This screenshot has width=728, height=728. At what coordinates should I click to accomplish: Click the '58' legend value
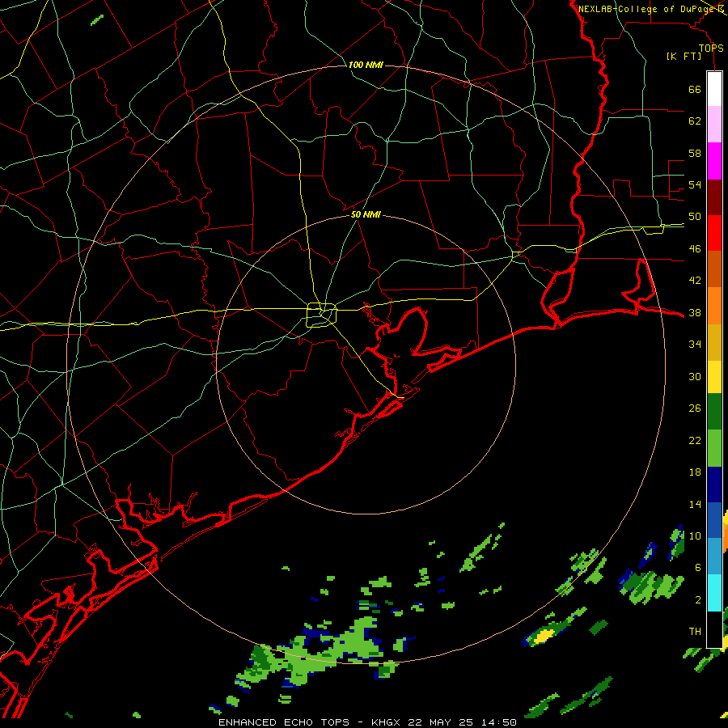click(695, 153)
